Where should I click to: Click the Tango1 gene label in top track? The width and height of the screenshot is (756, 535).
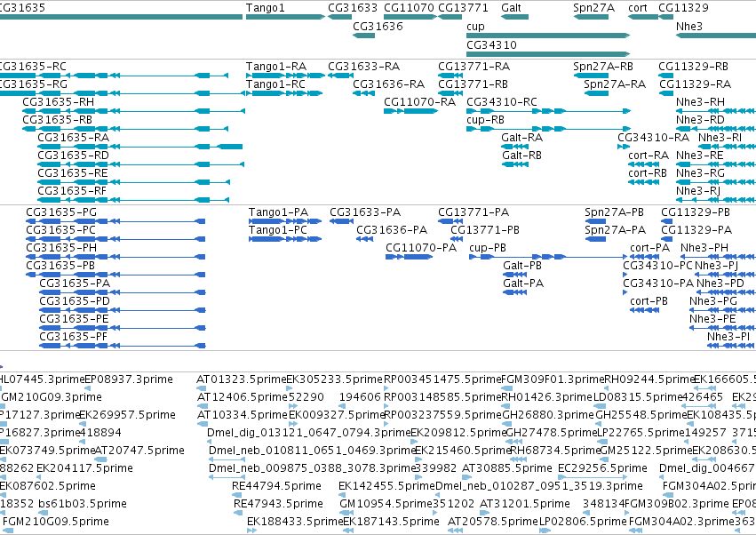tap(266, 8)
